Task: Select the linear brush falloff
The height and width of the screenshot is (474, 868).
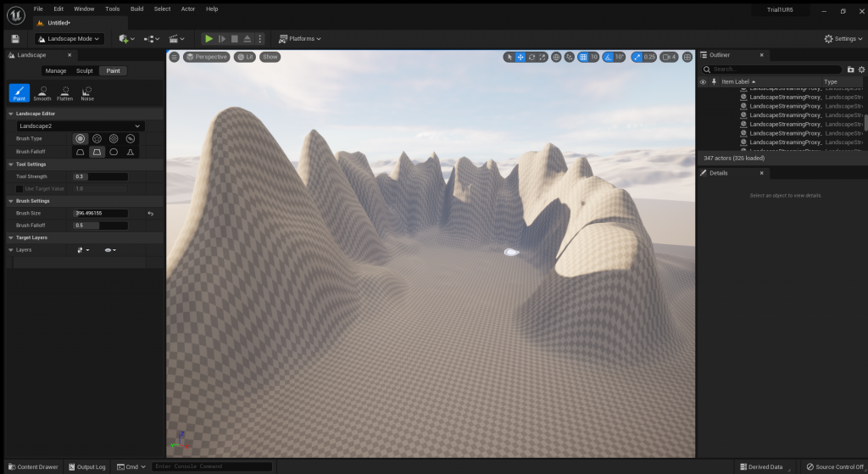Action: (97, 152)
